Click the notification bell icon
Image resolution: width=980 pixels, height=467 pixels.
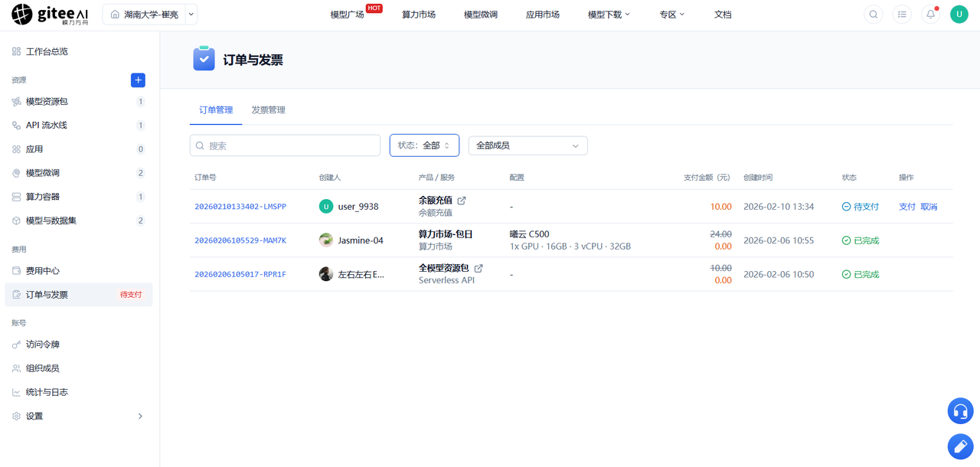point(931,15)
